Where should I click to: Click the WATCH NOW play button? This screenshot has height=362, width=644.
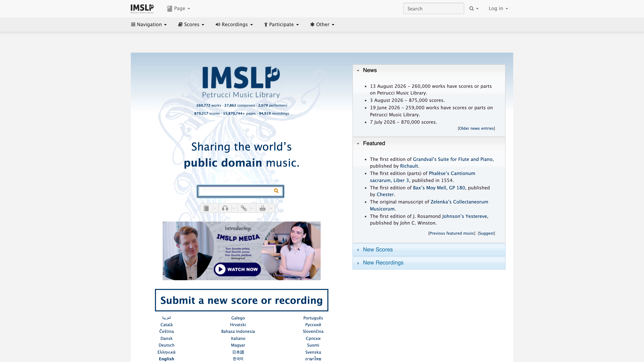(237, 269)
